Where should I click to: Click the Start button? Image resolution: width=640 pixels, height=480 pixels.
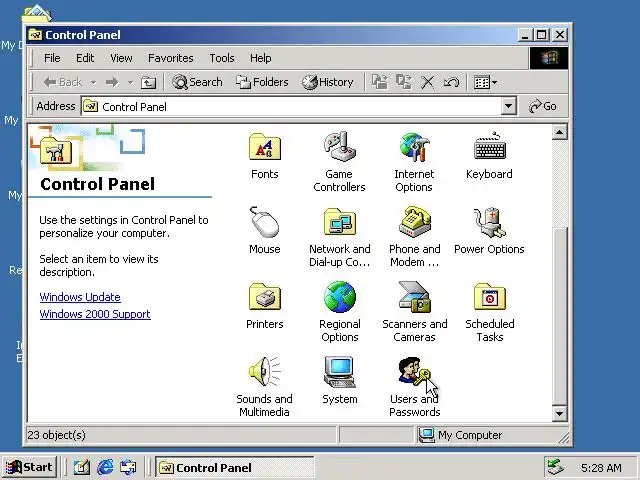(x=29, y=467)
